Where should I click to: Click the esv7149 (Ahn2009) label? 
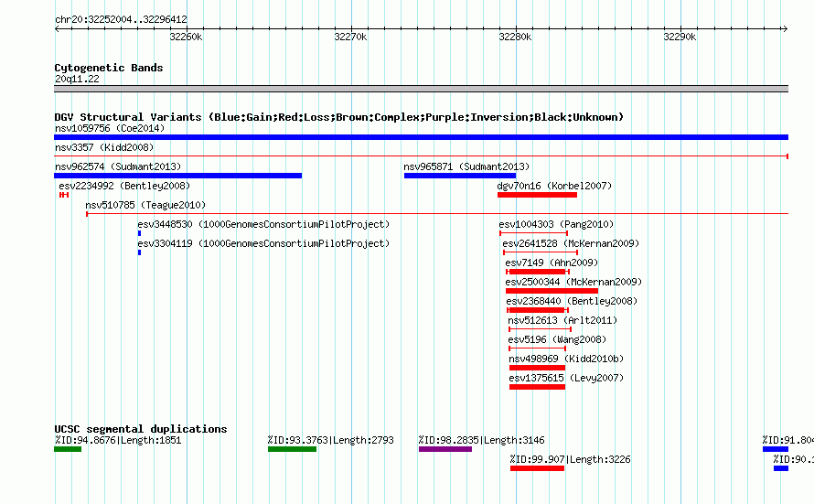pyautogui.click(x=552, y=263)
